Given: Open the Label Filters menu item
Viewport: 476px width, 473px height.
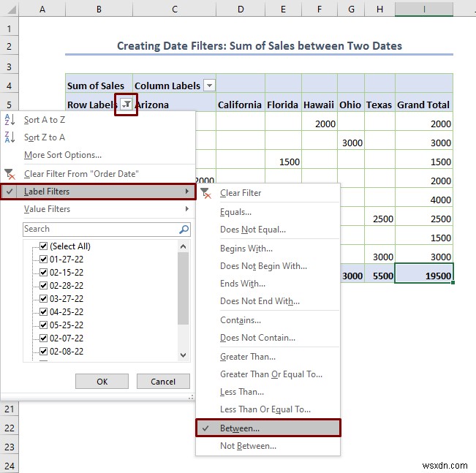Looking at the screenshot, I should pos(98,192).
